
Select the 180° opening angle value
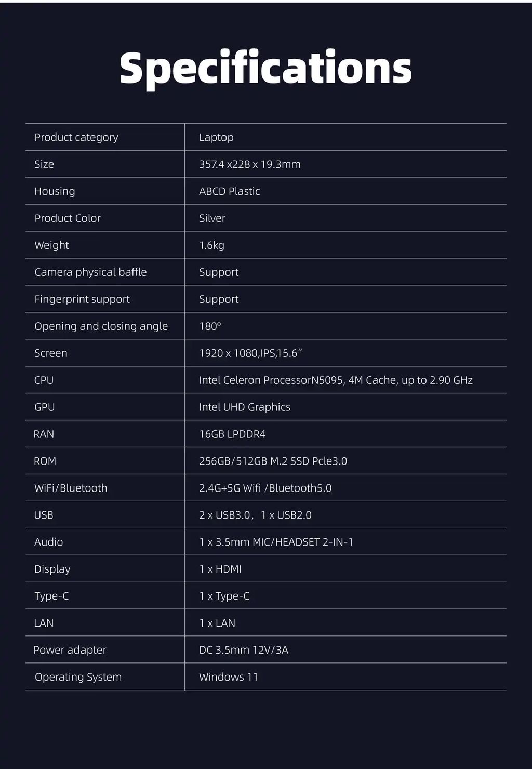[210, 326]
